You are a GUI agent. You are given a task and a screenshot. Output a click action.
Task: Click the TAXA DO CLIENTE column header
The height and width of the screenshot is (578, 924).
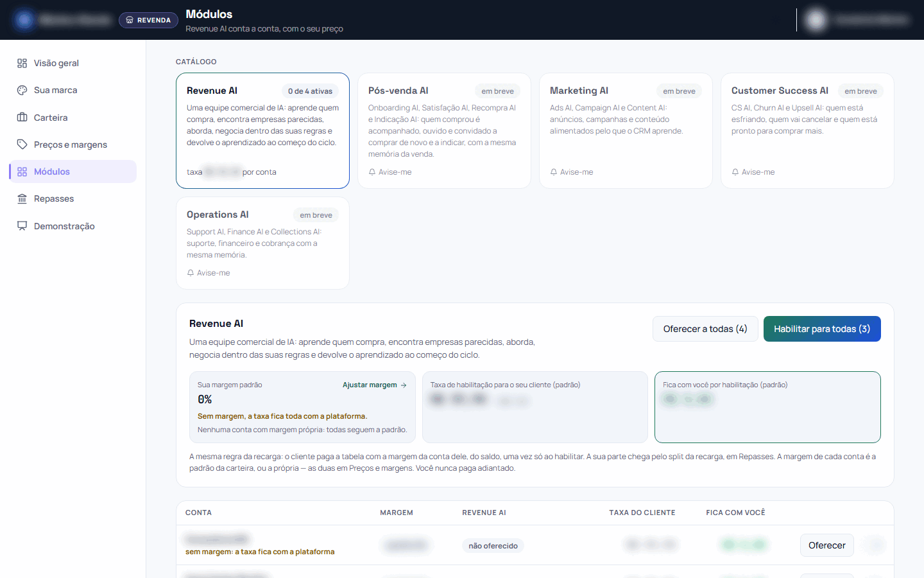[642, 512]
